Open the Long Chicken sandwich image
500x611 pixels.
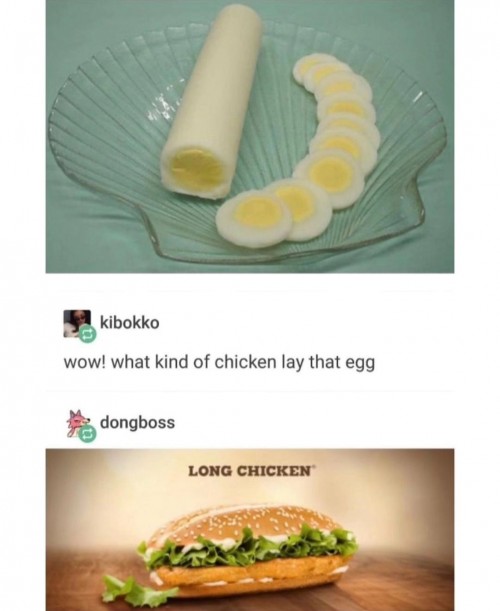(250, 530)
